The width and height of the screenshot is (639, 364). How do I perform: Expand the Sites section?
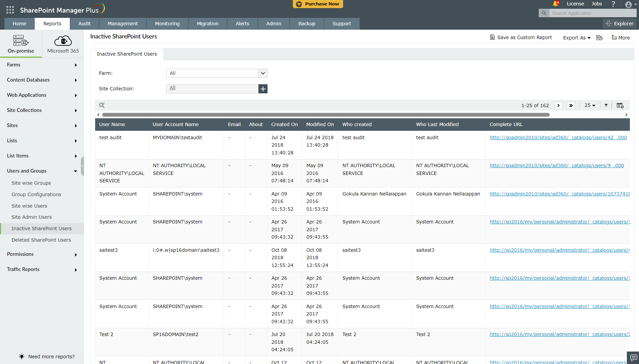[x=42, y=125]
